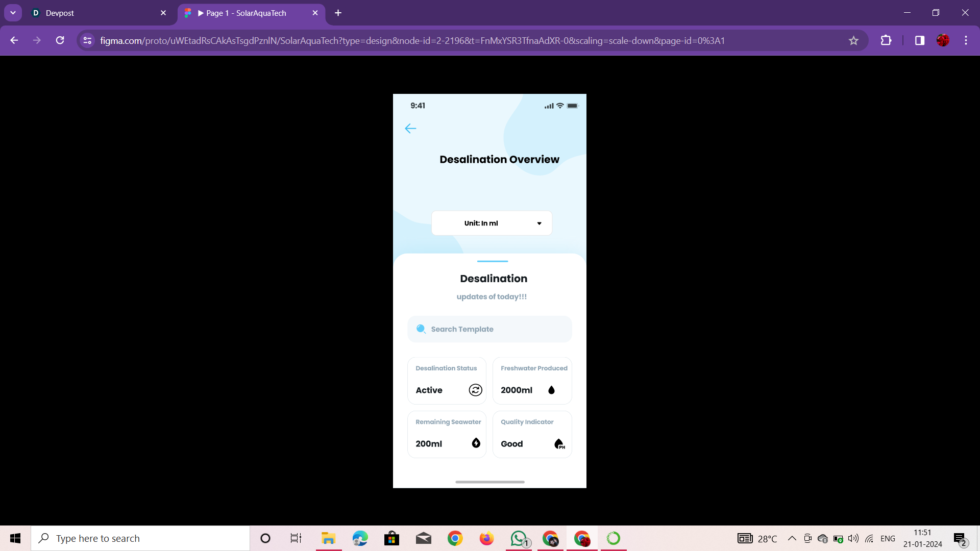
Task: Expand the tab search chevron
Action: 13,13
